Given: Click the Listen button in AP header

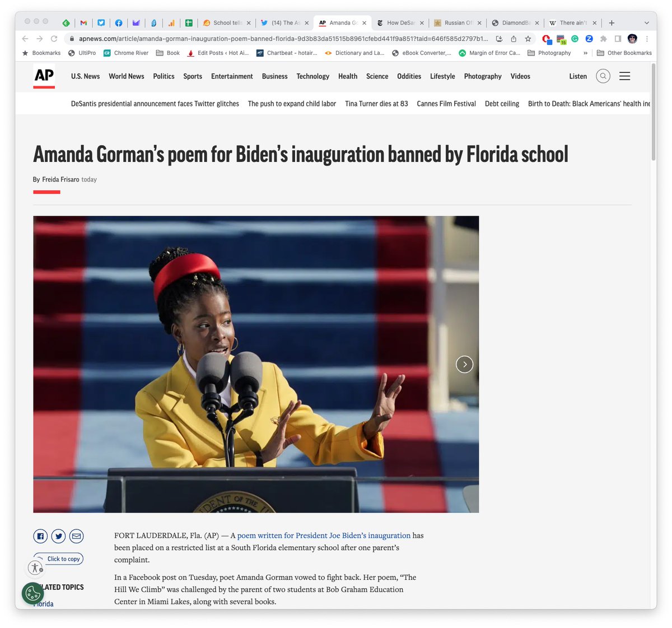Looking at the screenshot, I should pyautogui.click(x=578, y=76).
